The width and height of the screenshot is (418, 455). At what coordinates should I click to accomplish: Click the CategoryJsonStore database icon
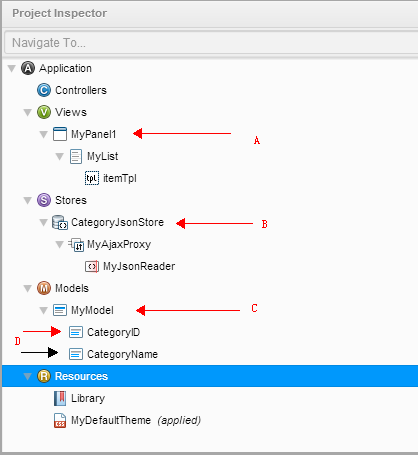(60, 223)
